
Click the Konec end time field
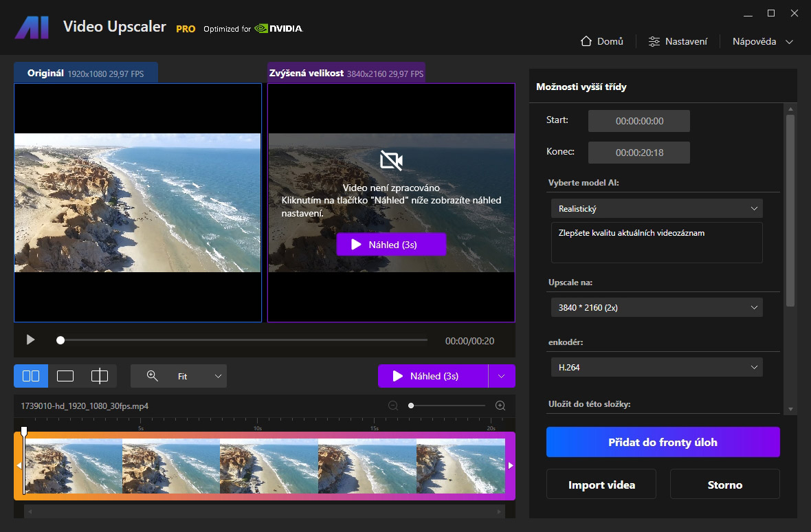click(638, 153)
